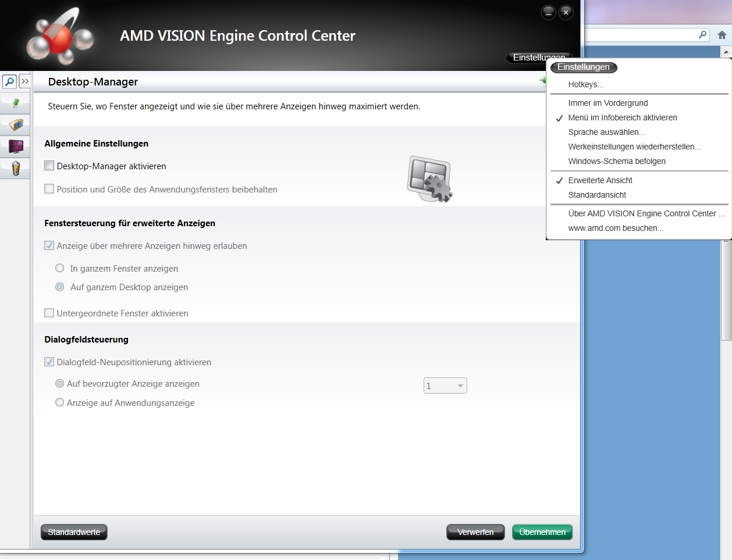Select Auf bevorzugter Anzeige anzeigen radio button
Screen dimensions: 732x560
tap(59, 383)
